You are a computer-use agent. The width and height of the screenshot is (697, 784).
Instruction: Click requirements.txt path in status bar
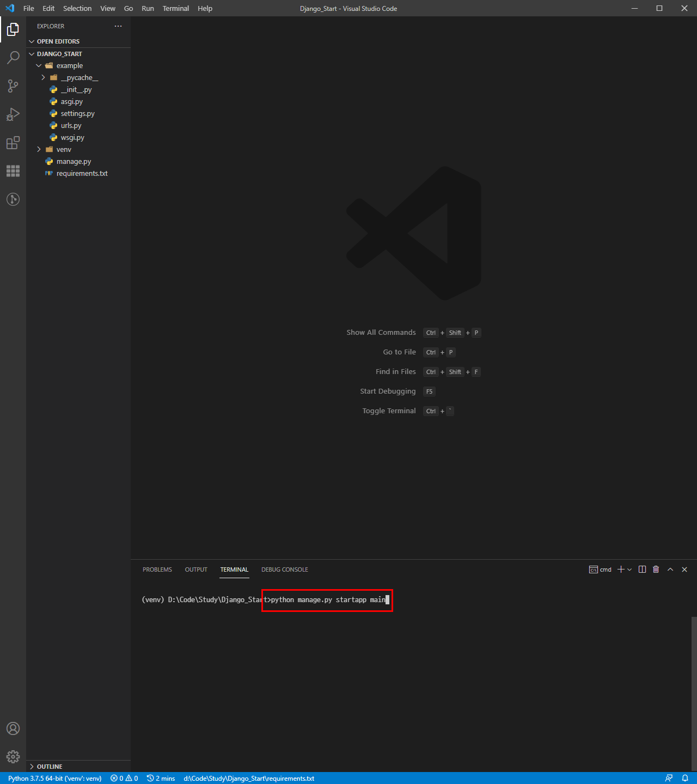[249, 778]
